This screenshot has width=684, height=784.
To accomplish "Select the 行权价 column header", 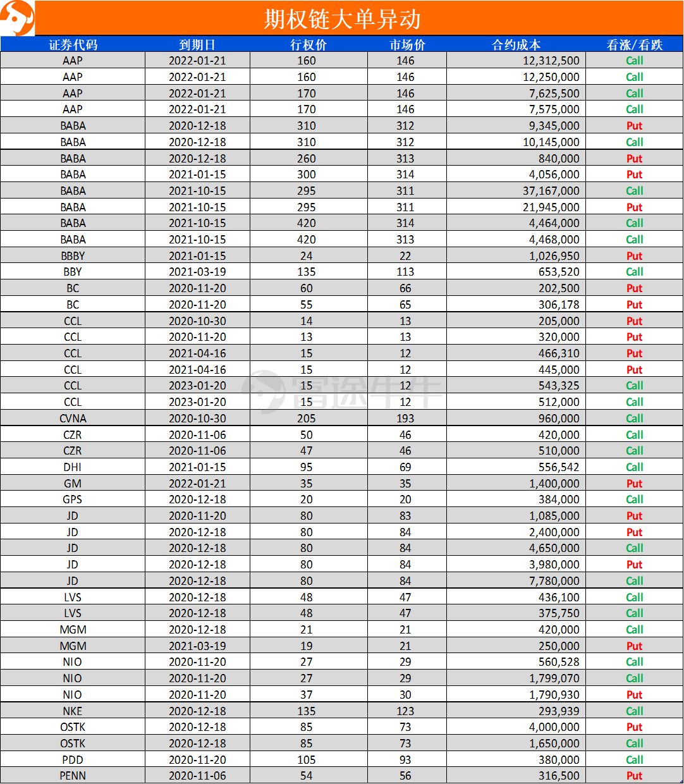I will click(308, 45).
